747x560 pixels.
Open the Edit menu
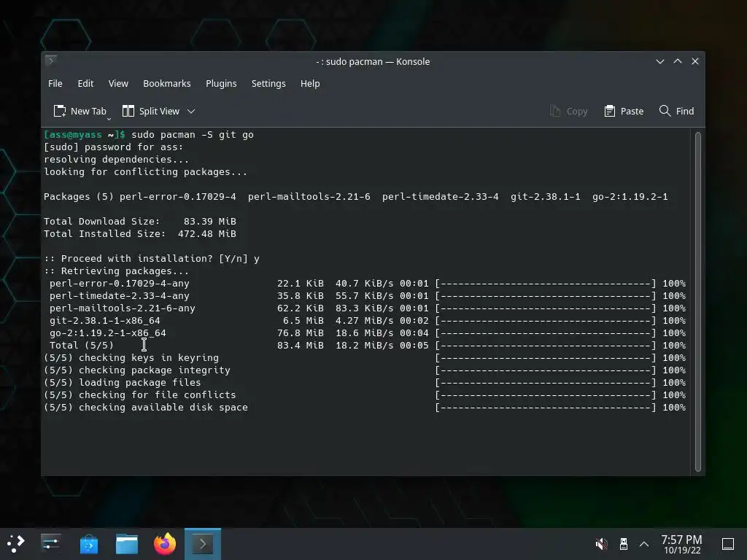[85, 83]
